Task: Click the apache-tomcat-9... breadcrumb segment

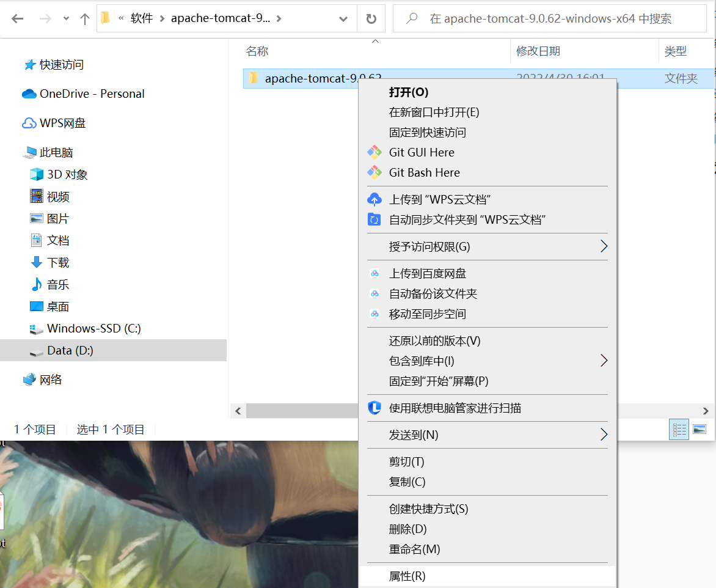Action: click(x=221, y=18)
